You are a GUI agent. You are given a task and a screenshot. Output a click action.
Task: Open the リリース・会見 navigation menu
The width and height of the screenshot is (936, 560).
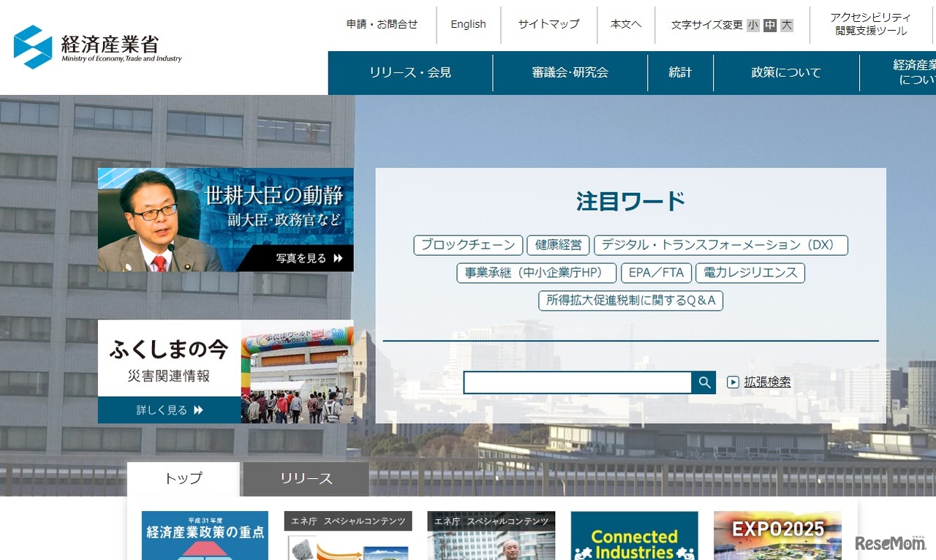[410, 72]
